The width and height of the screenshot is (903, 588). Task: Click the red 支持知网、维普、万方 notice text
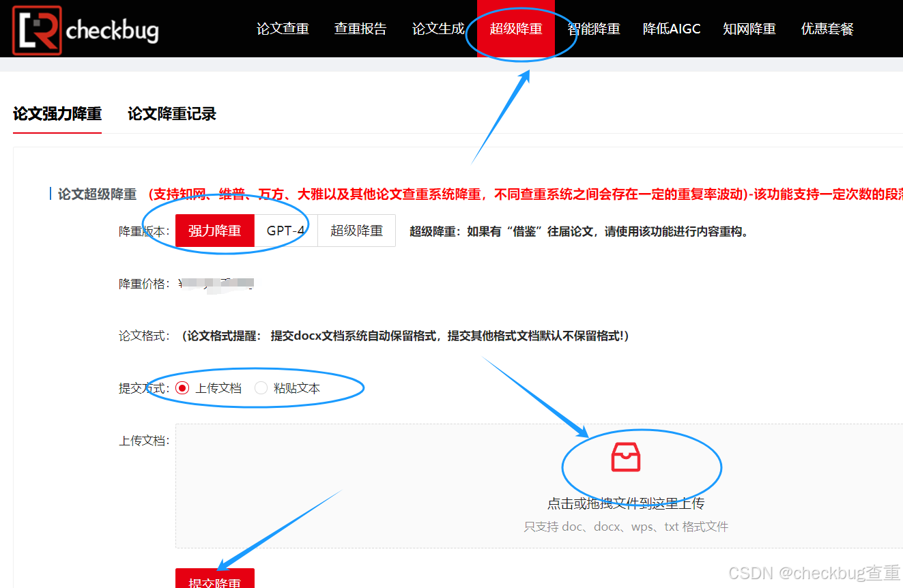point(526,194)
